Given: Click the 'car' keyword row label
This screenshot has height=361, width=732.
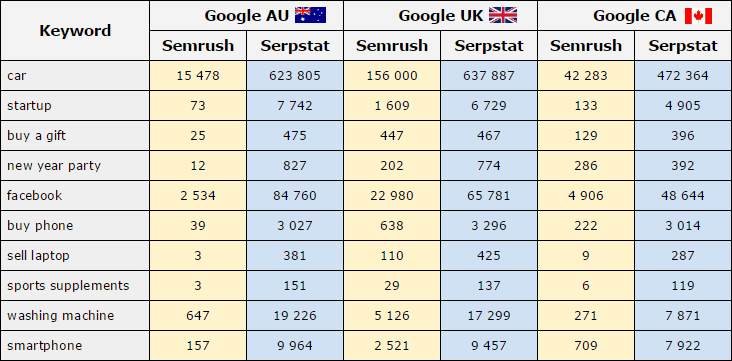Looking at the screenshot, I should point(75,76).
